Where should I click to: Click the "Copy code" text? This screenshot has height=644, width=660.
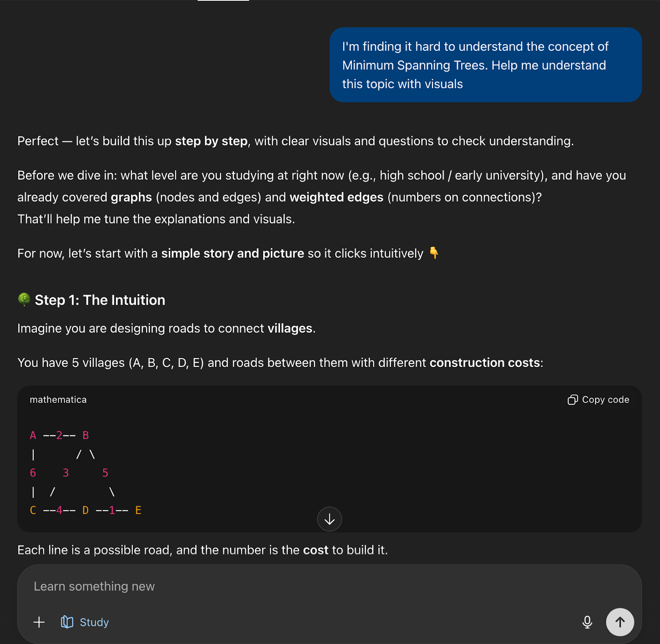(x=605, y=400)
